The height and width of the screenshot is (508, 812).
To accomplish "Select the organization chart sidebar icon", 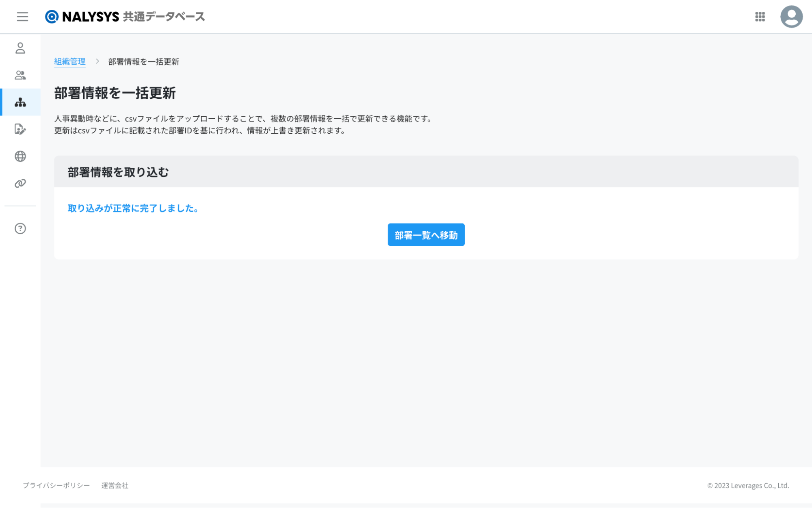I will pos(20,102).
